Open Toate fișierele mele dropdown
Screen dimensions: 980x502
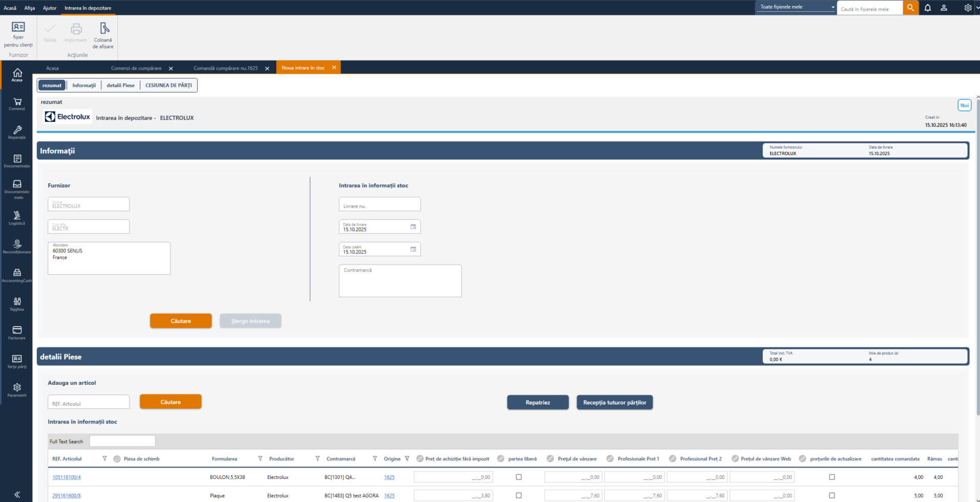tap(796, 7)
